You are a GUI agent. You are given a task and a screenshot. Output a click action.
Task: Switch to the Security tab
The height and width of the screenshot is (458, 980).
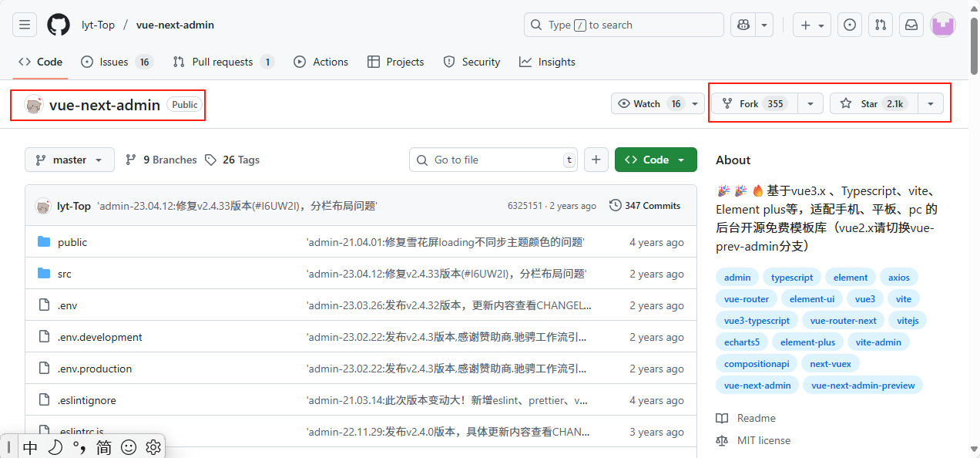pos(472,62)
